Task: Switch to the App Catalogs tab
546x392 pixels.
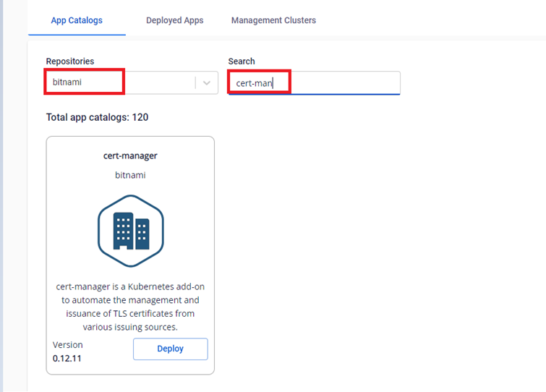Action: 77,20
